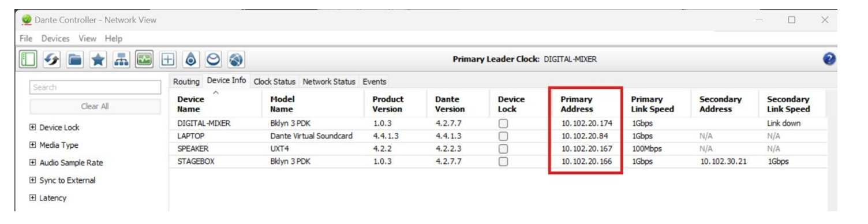Click the star presets icon
The width and height of the screenshot is (868, 224).
(98, 59)
